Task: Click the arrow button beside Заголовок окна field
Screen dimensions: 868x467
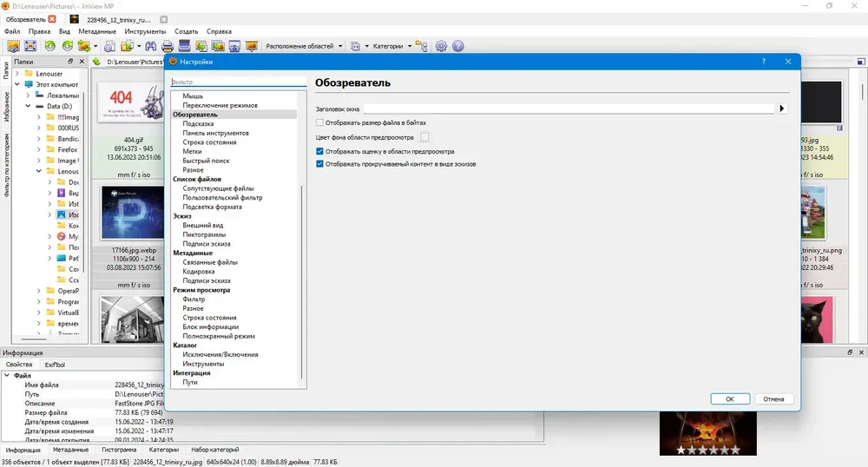Action: (782, 109)
